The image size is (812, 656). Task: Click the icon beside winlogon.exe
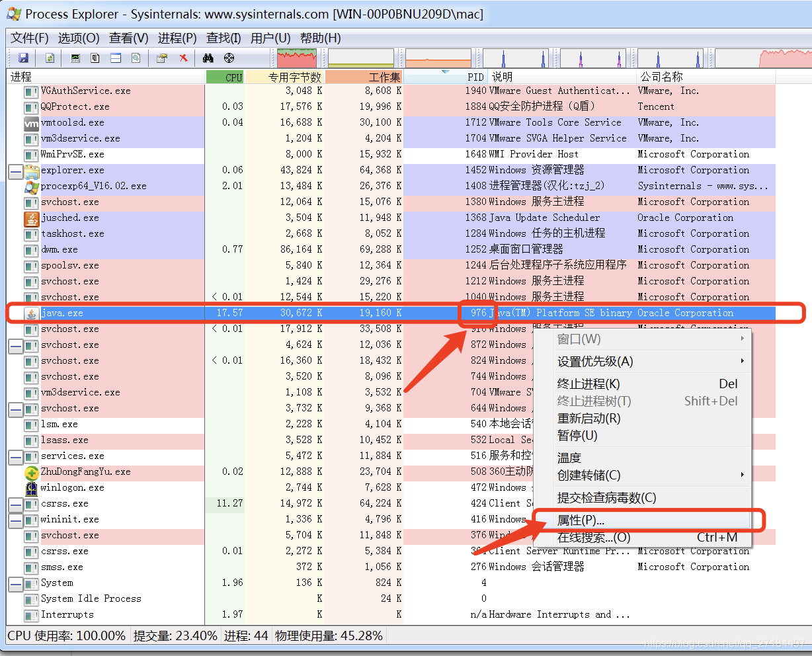31,488
